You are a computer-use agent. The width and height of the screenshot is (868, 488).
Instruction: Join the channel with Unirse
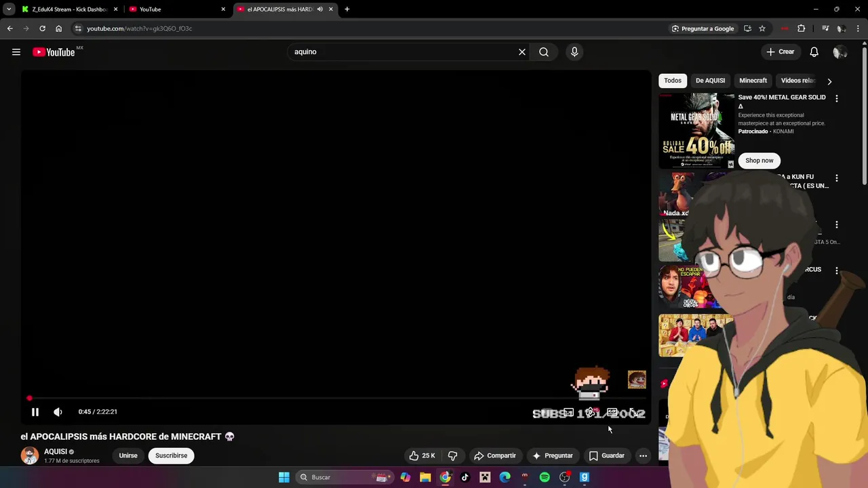click(128, 455)
